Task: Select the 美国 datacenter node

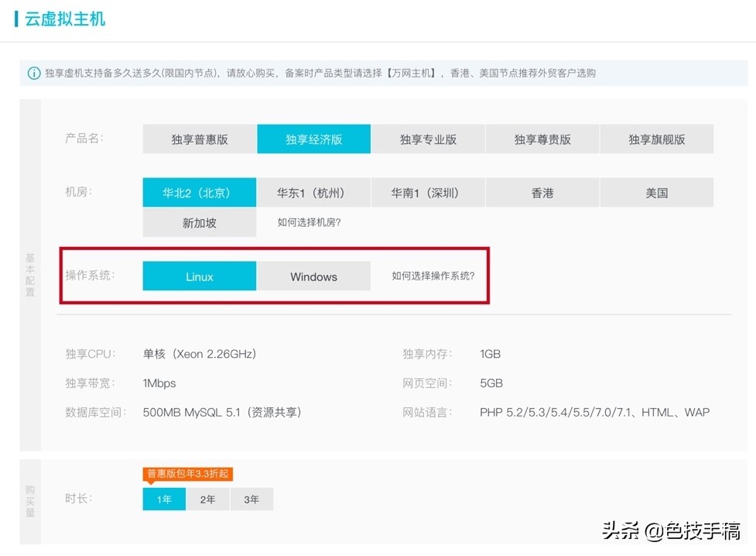Action: point(656,193)
